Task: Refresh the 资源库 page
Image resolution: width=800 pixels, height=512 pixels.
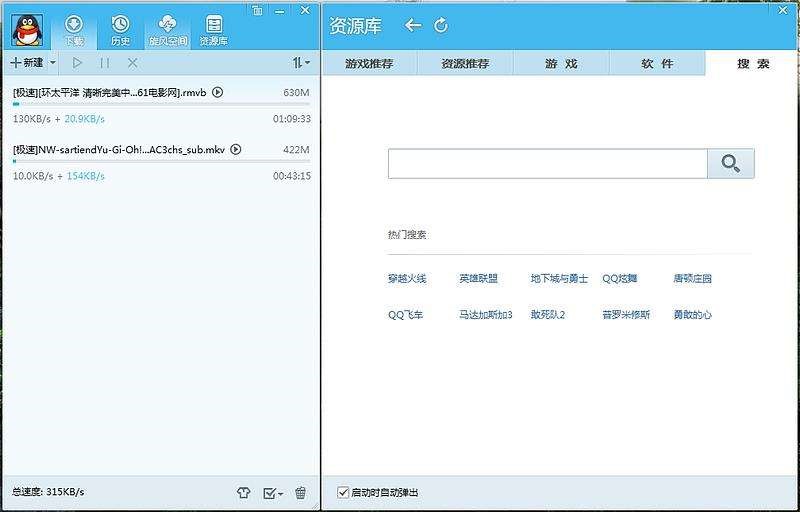Action: (441, 25)
